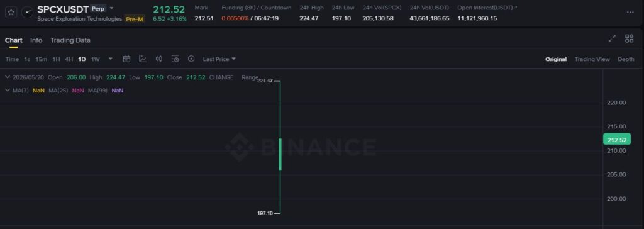Click the Pre-M market tag

(135, 19)
